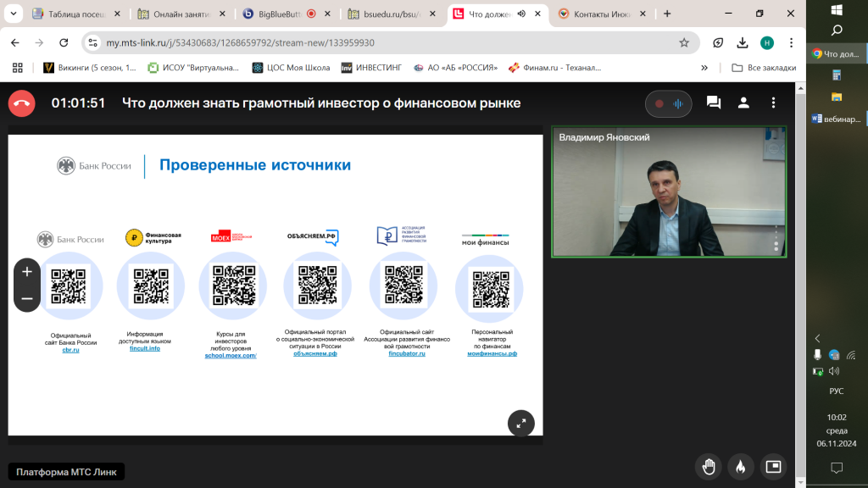Expand the hidden system tray icons

pyautogui.click(x=818, y=338)
